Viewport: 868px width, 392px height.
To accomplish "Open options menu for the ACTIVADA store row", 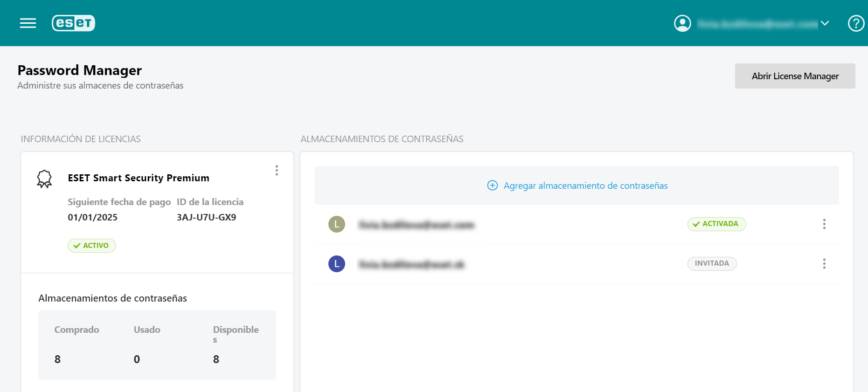I will [824, 224].
